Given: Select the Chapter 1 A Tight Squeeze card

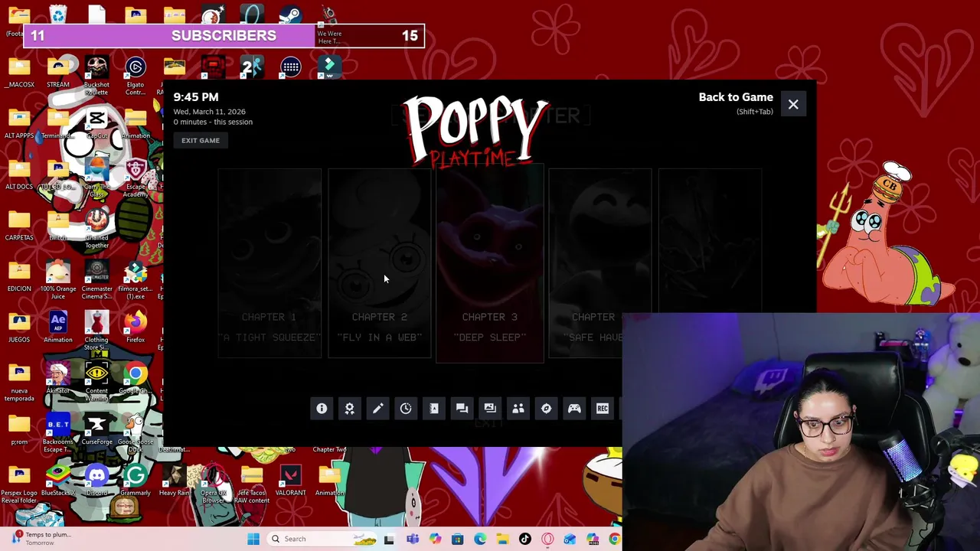Looking at the screenshot, I should [269, 263].
